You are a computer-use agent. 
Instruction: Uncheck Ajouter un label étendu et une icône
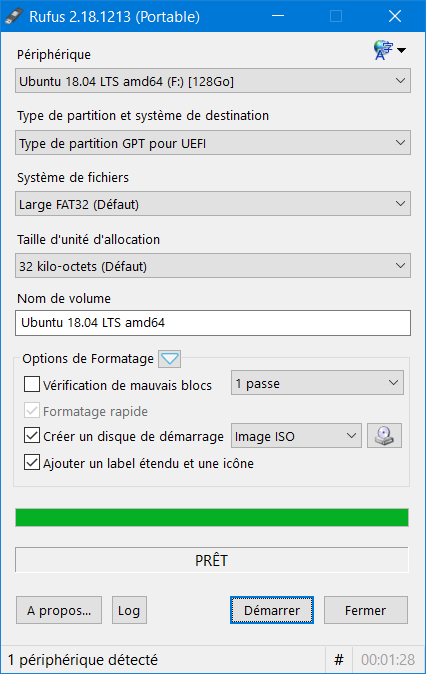tap(32, 463)
